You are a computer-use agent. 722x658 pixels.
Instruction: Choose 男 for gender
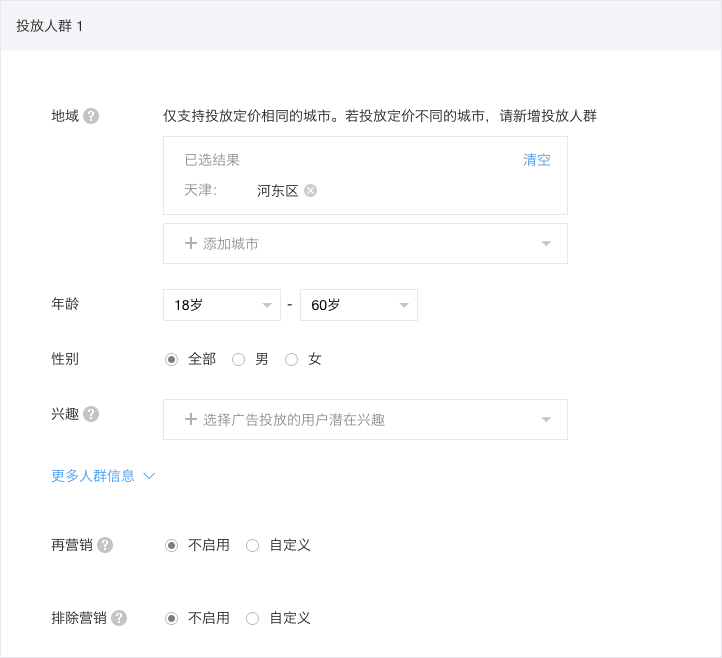tap(238, 359)
